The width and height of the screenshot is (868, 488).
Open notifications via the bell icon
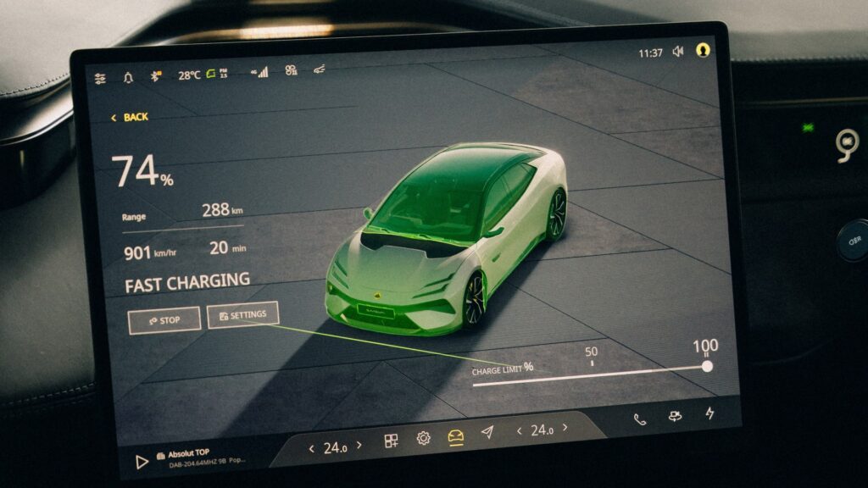pyautogui.click(x=127, y=78)
